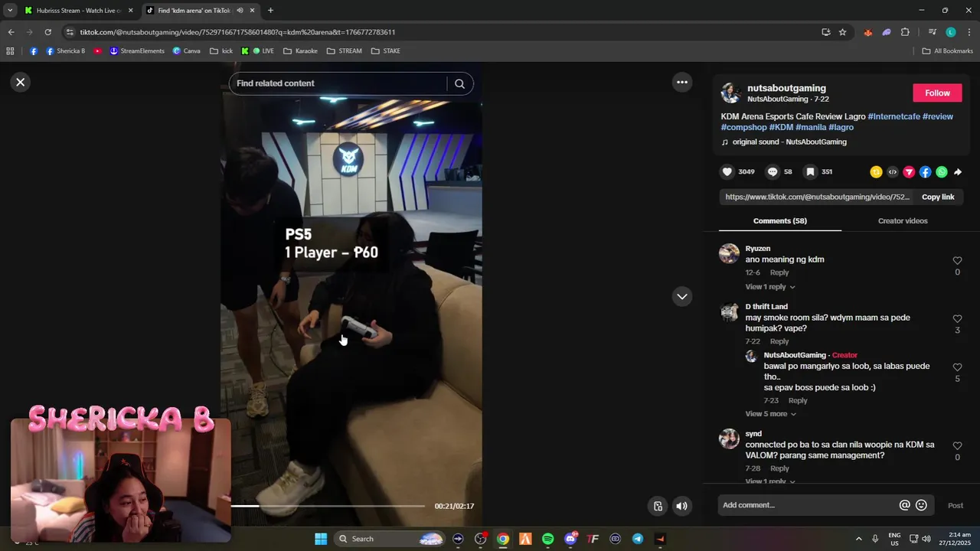The image size is (980, 551).
Task: Open the Karaoke bookmarks folder
Action: click(301, 51)
